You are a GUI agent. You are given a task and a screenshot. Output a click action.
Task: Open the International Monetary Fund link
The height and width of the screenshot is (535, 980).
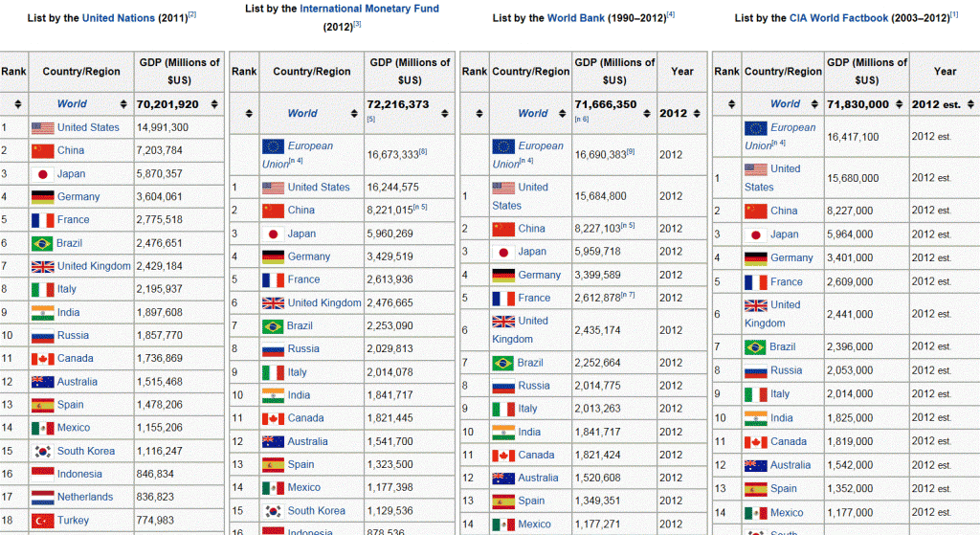[x=369, y=9]
